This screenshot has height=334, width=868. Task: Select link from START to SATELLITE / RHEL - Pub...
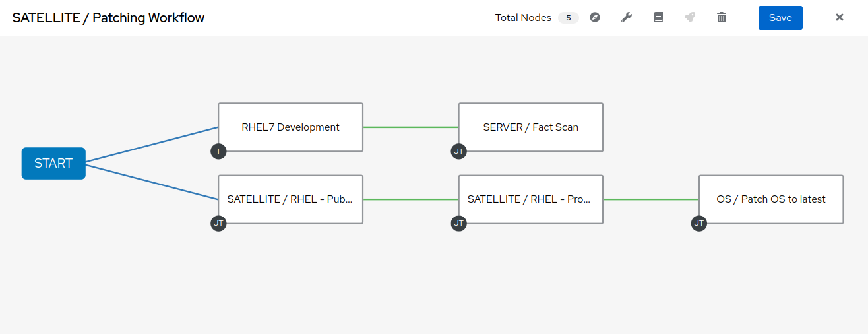(x=152, y=182)
